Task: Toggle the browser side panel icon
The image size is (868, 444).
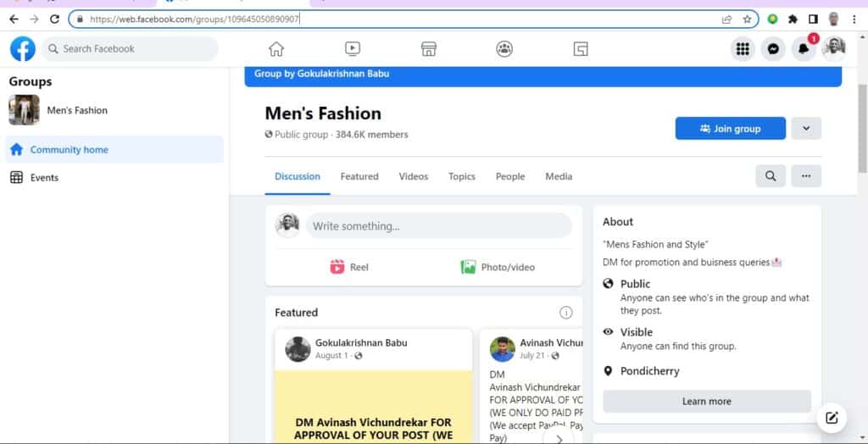Action: pyautogui.click(x=813, y=19)
